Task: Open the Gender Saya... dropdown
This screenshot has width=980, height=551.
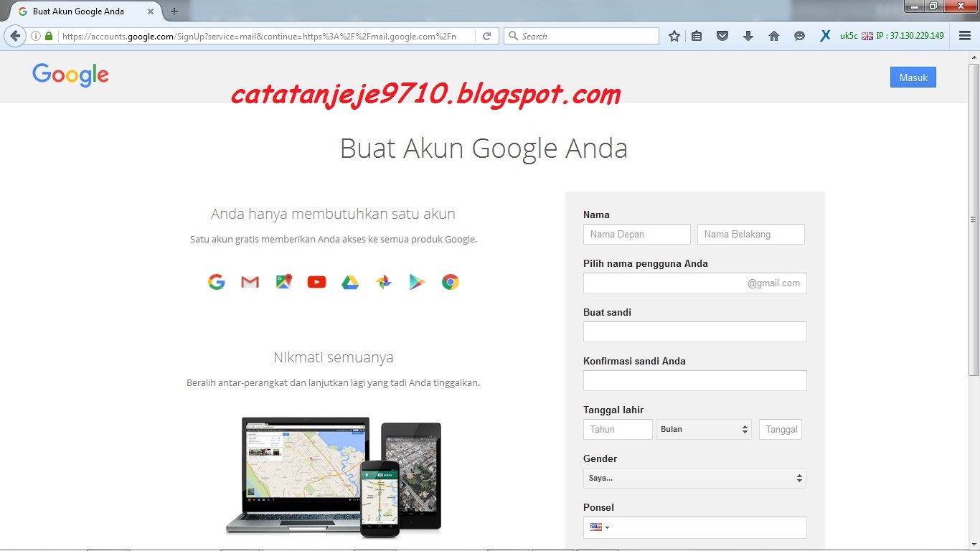Action: tap(694, 478)
